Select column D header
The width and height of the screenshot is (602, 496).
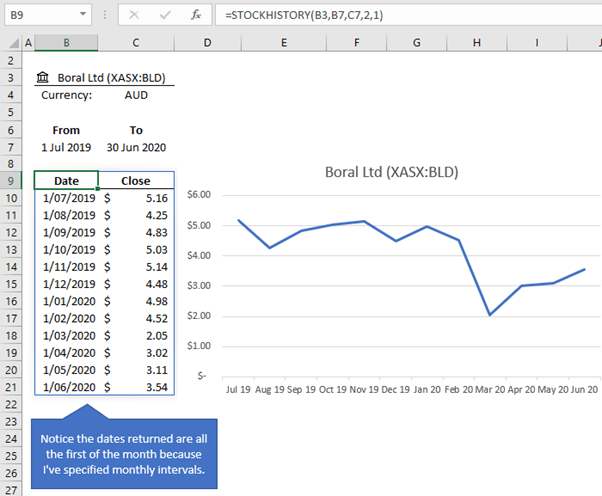[207, 43]
